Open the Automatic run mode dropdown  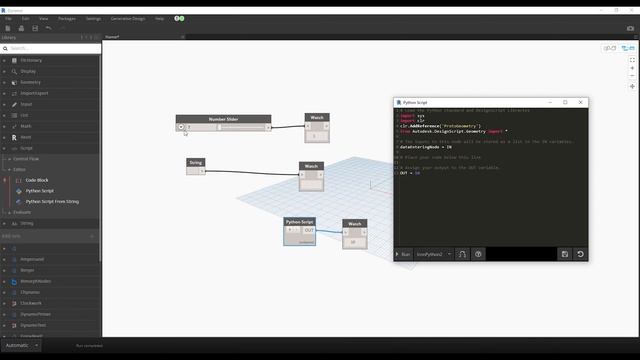(21, 345)
